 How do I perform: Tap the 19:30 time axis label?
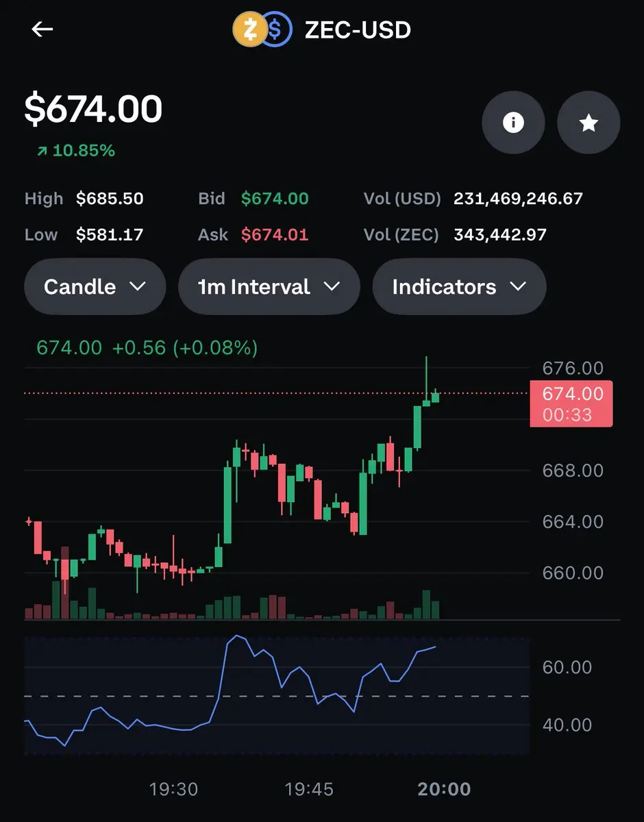(173, 789)
